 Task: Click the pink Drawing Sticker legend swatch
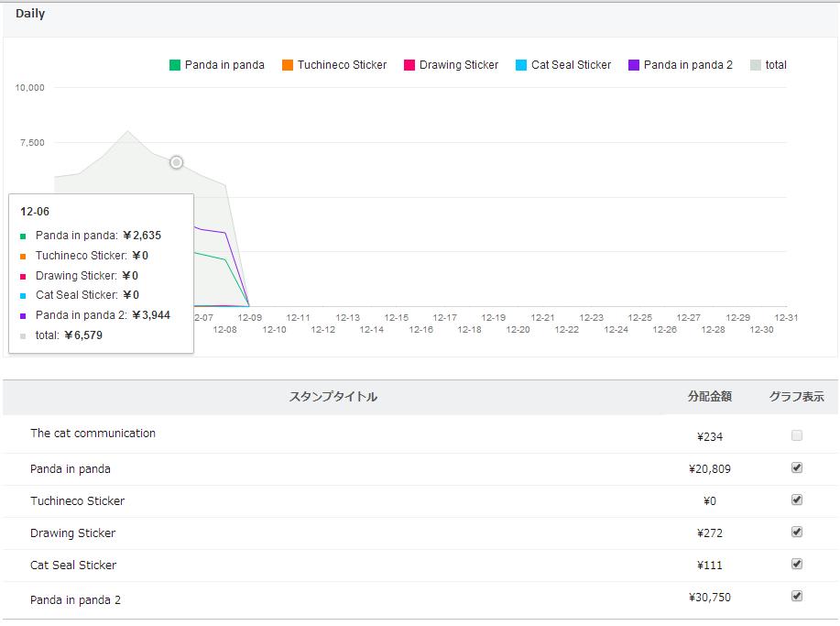coord(409,65)
